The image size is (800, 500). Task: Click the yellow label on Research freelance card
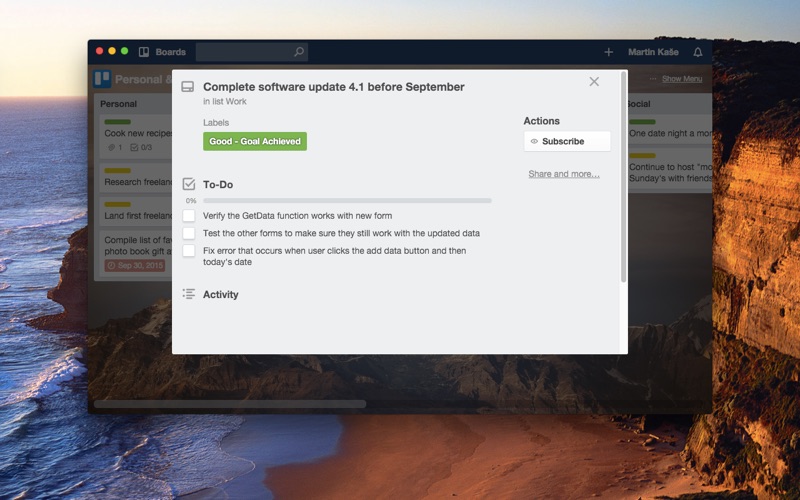coord(117,170)
